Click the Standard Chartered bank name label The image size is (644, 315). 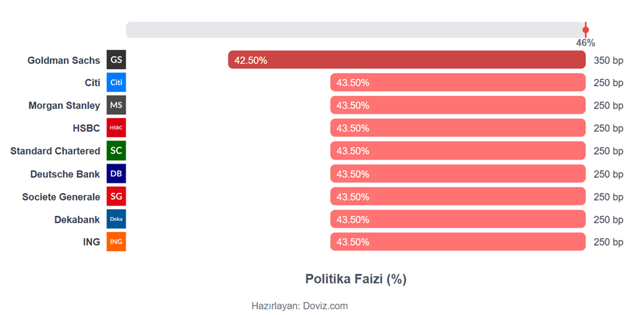pos(55,151)
